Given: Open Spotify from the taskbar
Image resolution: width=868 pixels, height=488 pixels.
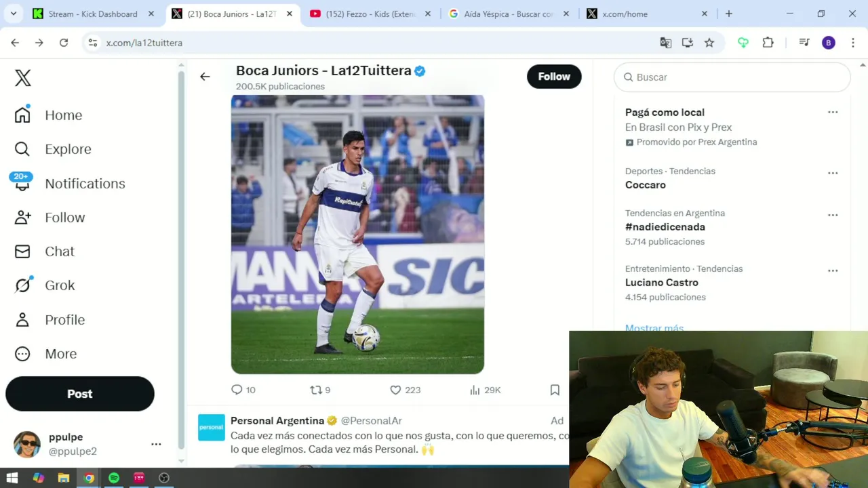Looking at the screenshot, I should [x=114, y=478].
